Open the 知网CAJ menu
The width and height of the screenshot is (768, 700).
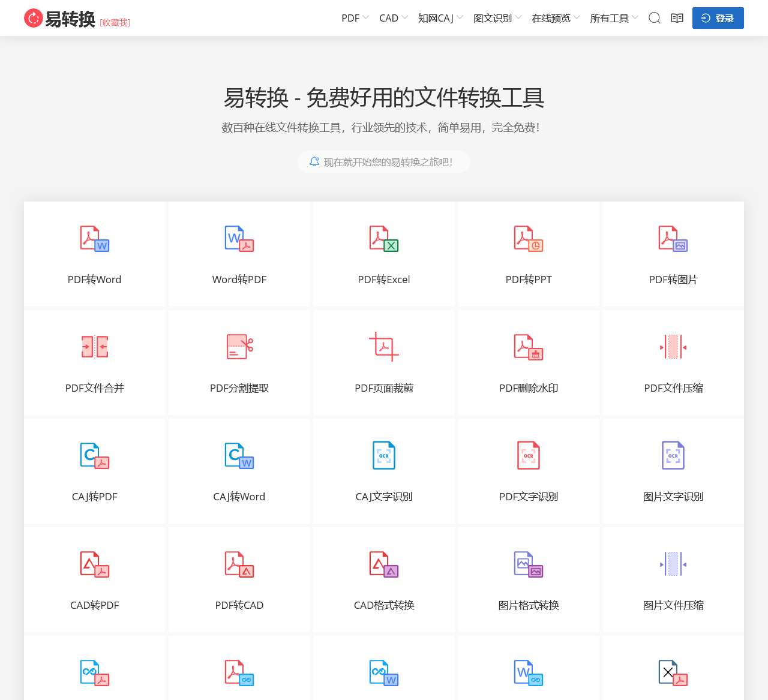(440, 18)
